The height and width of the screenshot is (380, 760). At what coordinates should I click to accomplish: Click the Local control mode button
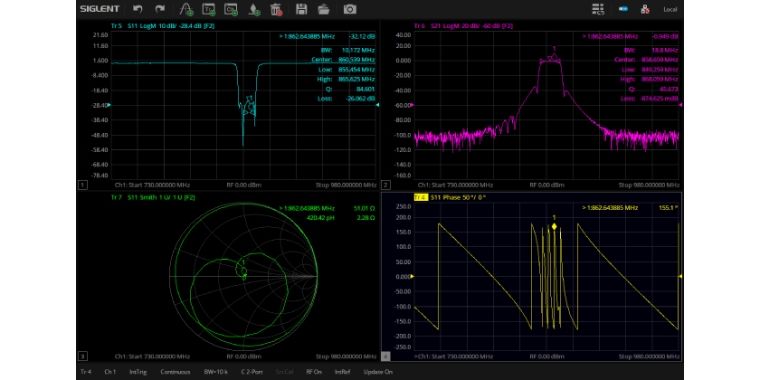coord(670,9)
